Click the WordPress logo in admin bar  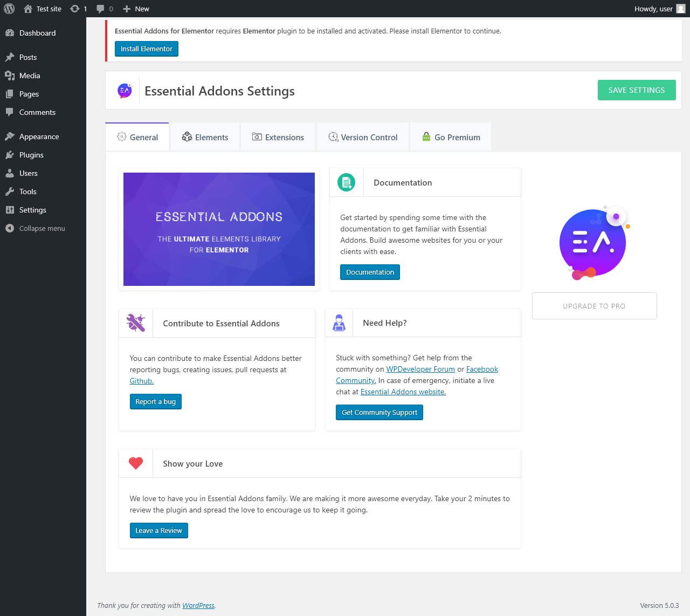click(9, 9)
